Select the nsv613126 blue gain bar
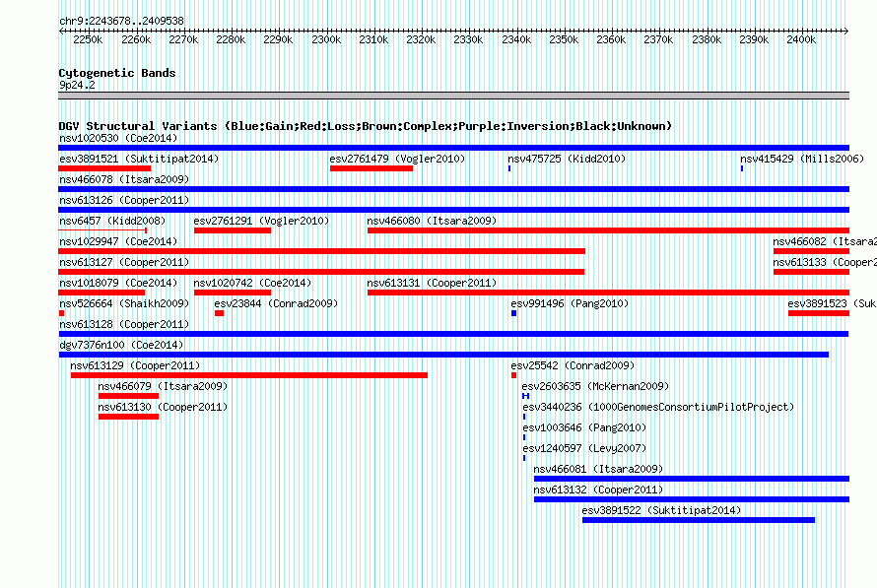The width and height of the screenshot is (877, 588). [453, 210]
